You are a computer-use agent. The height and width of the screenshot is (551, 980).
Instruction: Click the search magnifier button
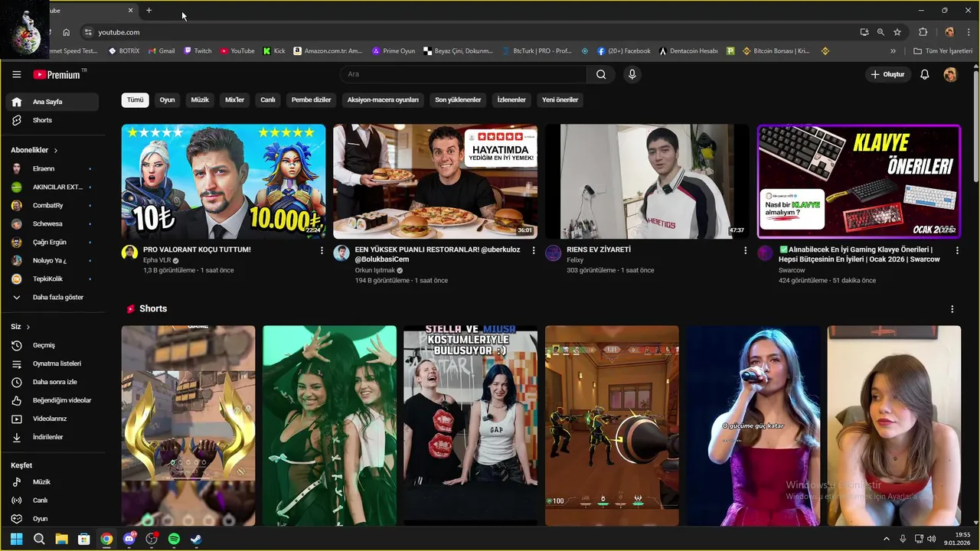pos(601,74)
